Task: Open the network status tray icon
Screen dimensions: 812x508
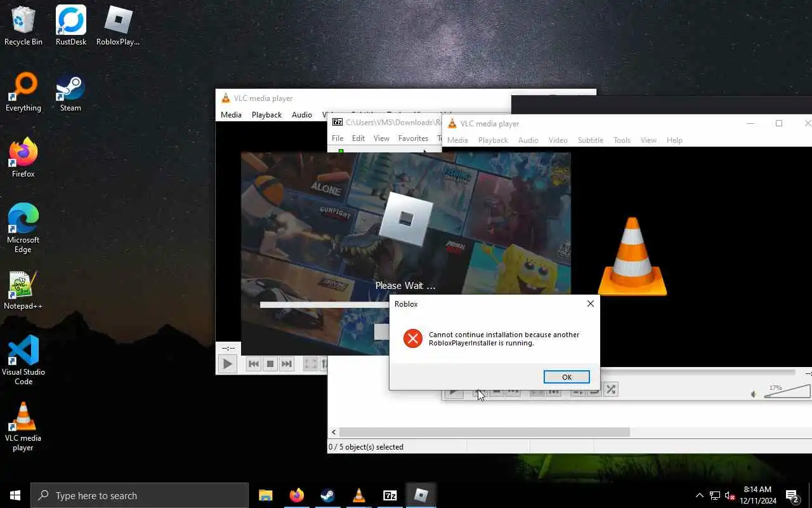Action: click(x=715, y=495)
